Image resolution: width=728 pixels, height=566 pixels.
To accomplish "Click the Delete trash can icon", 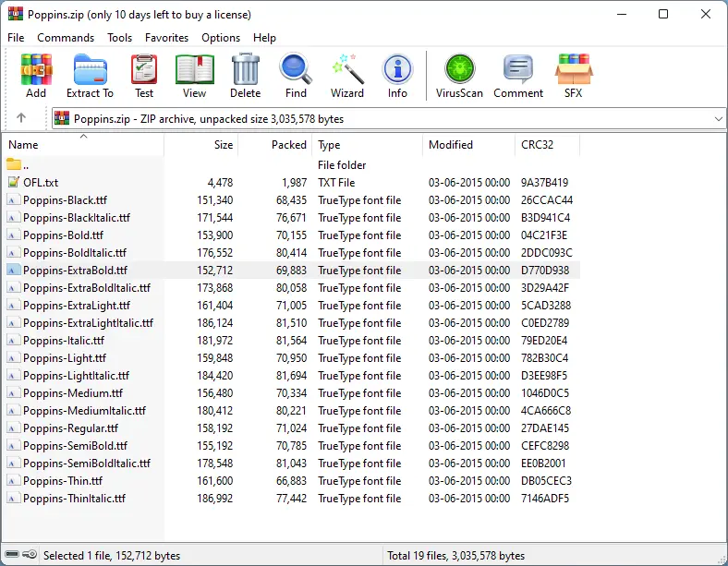I will pos(246,69).
